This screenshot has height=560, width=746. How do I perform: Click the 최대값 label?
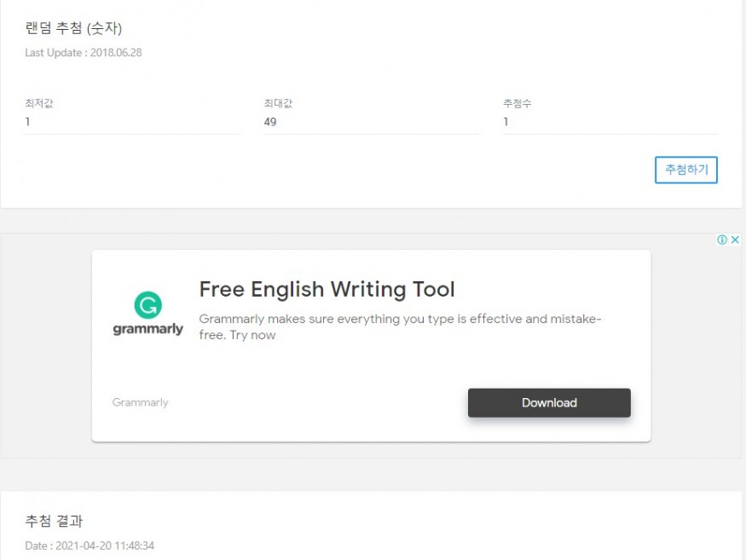[x=278, y=103]
